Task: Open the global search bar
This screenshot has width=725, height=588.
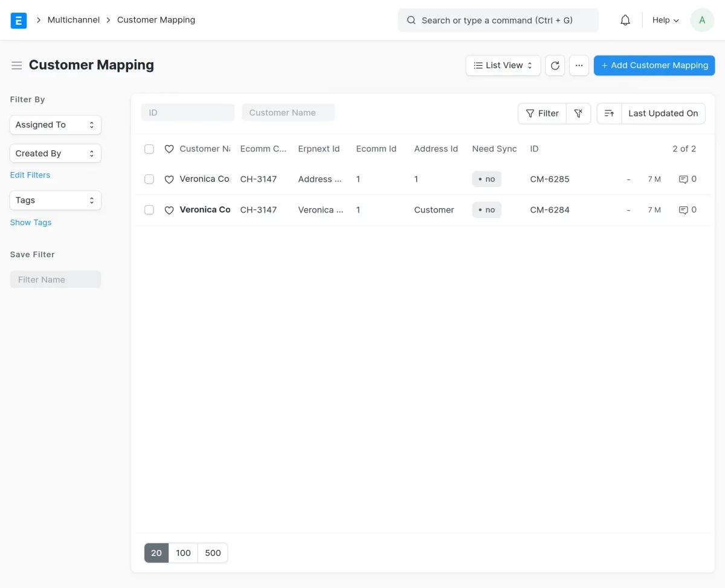Action: tap(498, 20)
